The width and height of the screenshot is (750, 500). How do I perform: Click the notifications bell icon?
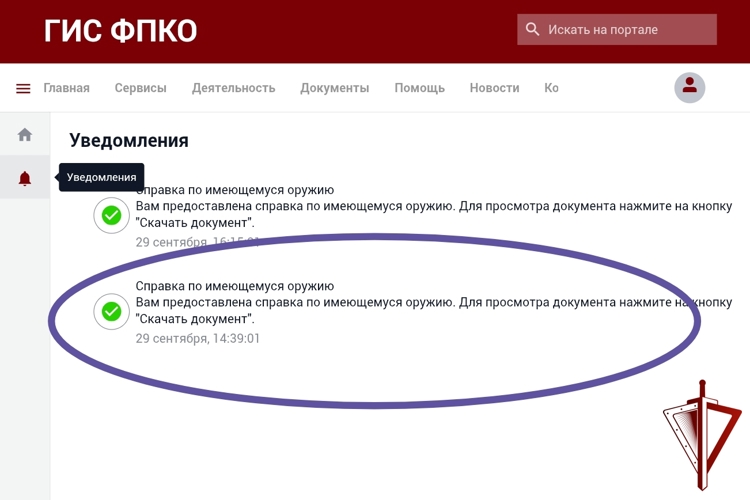[x=25, y=178]
